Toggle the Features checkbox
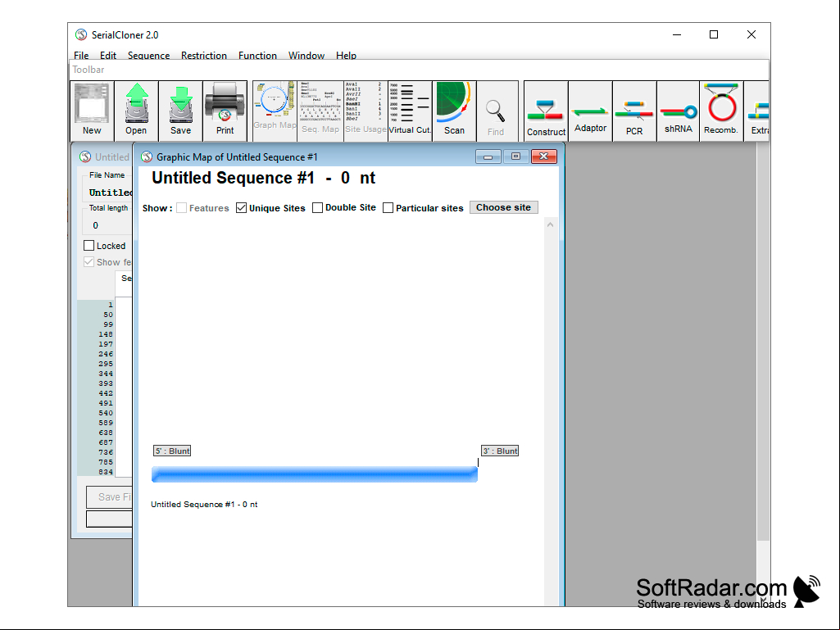Image resolution: width=840 pixels, height=630 pixels. point(182,208)
